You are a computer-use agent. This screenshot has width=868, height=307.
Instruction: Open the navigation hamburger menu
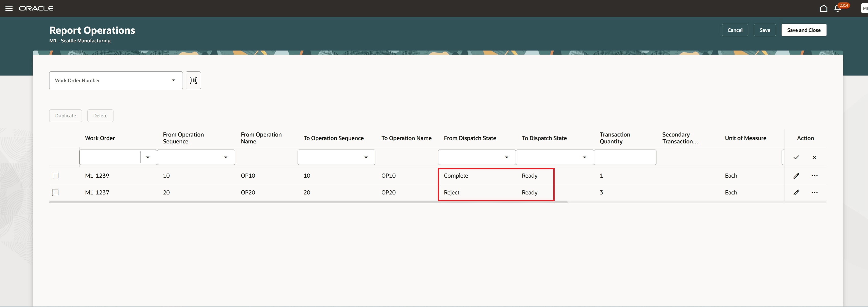[x=9, y=8]
